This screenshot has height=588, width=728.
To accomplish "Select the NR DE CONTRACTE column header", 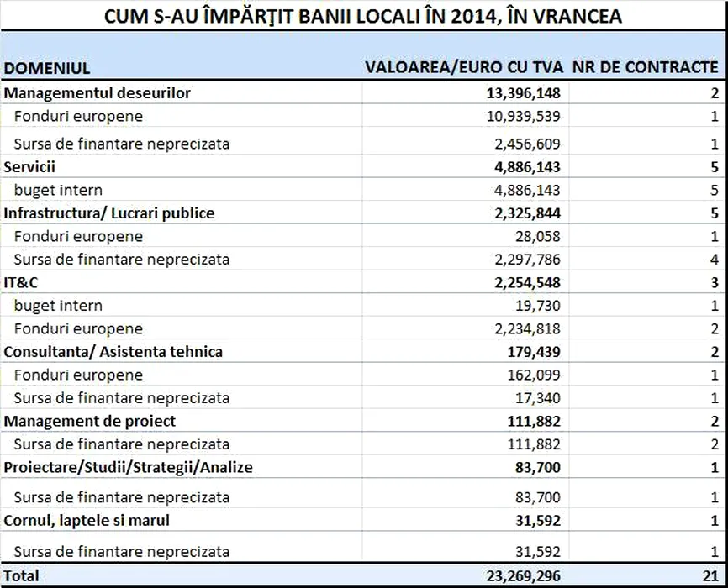I will pyautogui.click(x=646, y=68).
